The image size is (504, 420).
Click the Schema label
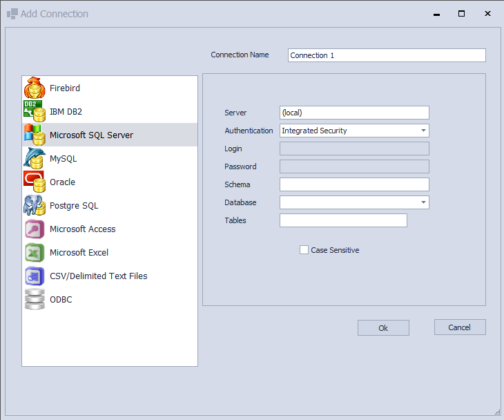tap(238, 184)
